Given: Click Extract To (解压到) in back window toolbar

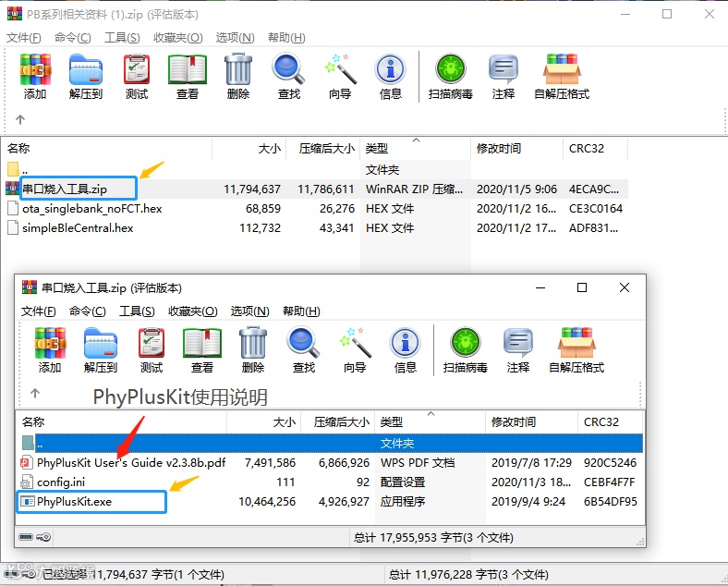Looking at the screenshot, I should [85, 77].
